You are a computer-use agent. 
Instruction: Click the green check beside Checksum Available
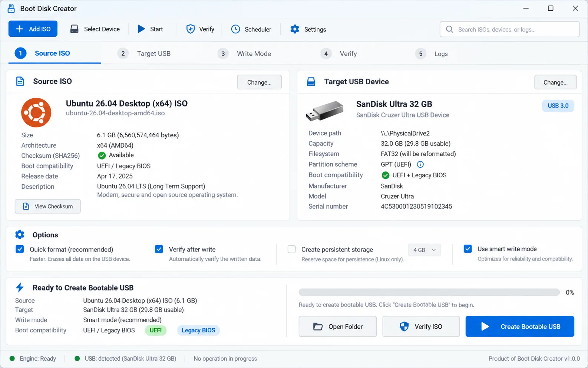click(102, 155)
